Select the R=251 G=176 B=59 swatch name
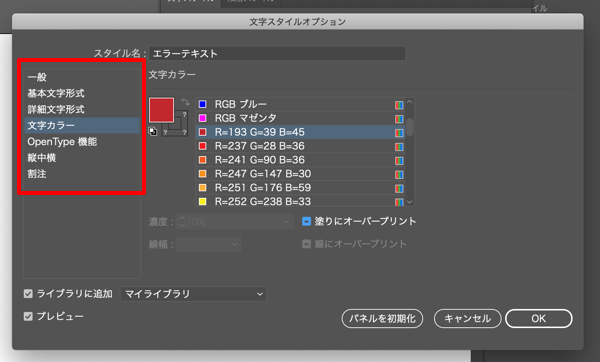The image size is (600, 362). tap(263, 188)
